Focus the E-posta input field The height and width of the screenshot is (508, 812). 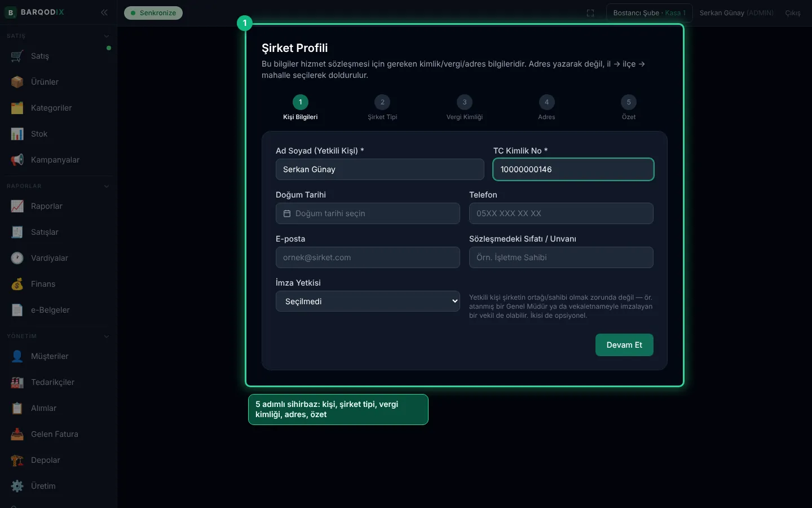pos(368,257)
